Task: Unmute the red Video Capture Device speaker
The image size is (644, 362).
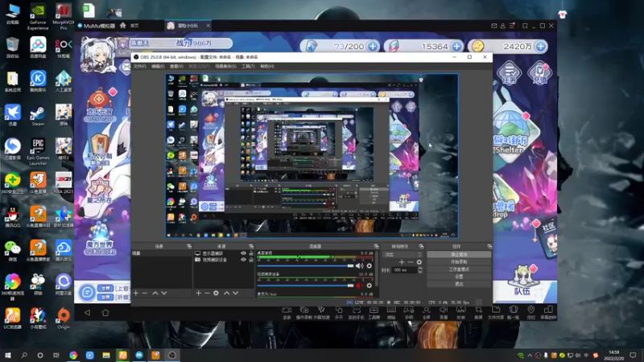Action: [x=359, y=286]
